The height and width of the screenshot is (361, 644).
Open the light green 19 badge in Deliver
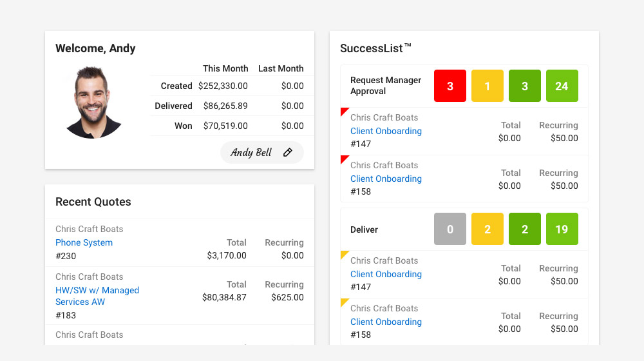[562, 229]
